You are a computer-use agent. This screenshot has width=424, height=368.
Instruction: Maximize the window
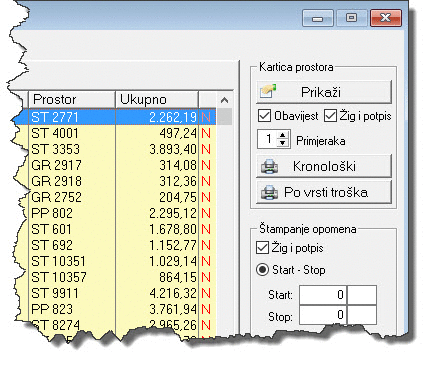coord(351,18)
